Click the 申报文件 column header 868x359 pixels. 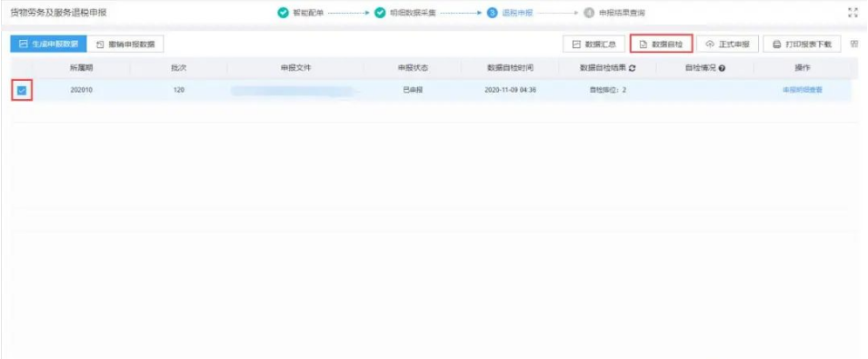tap(295, 68)
